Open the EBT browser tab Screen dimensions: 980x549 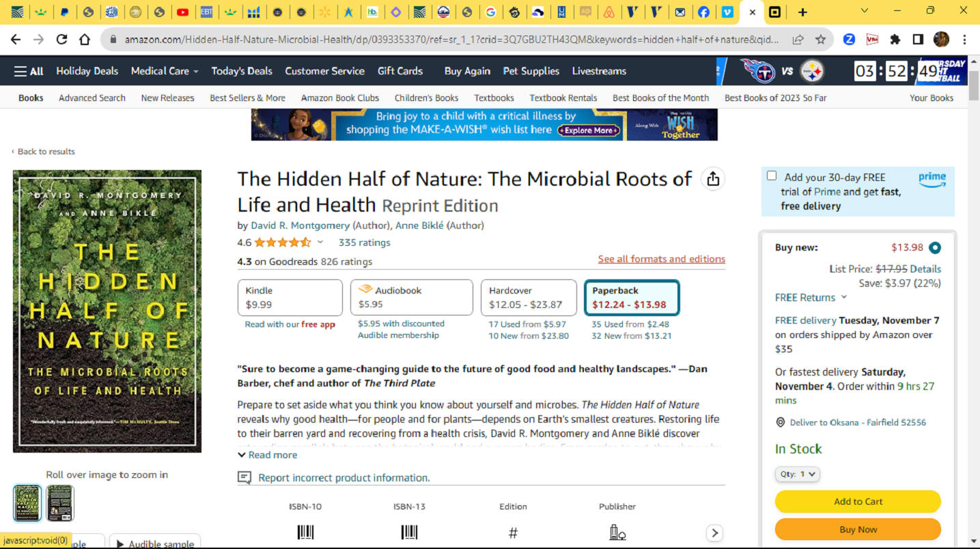click(206, 12)
